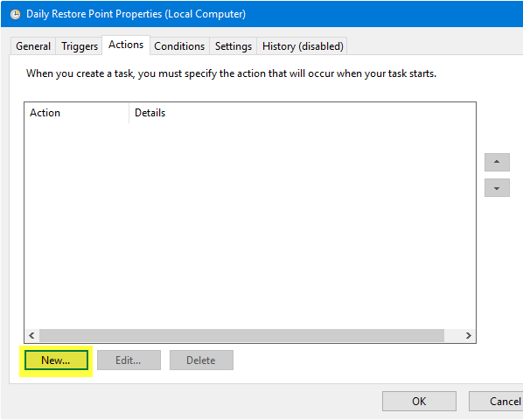The width and height of the screenshot is (523, 420).
Task: Move action up with the up arrow
Action: pyautogui.click(x=497, y=162)
